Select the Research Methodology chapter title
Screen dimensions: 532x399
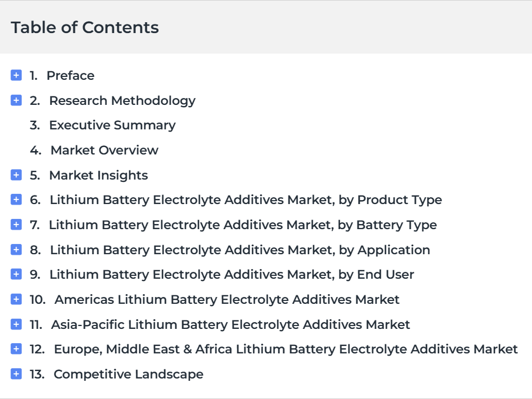122,101
